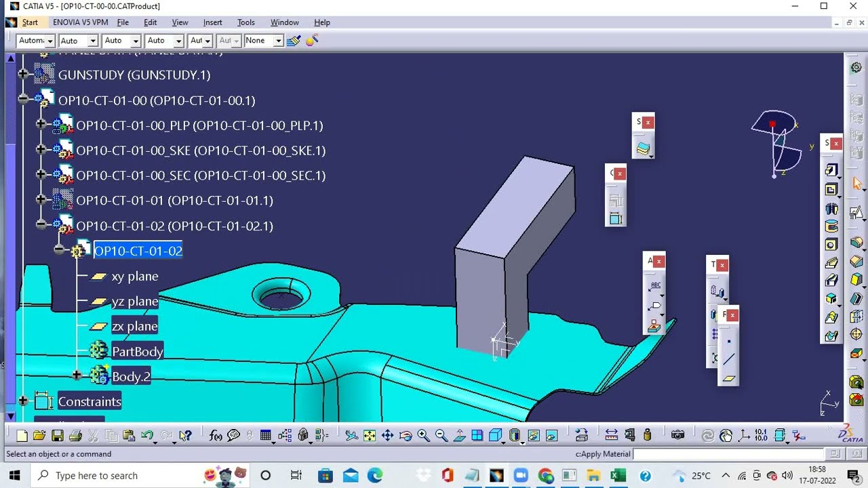Open the File menu
The width and height of the screenshot is (868, 488).
[123, 22]
